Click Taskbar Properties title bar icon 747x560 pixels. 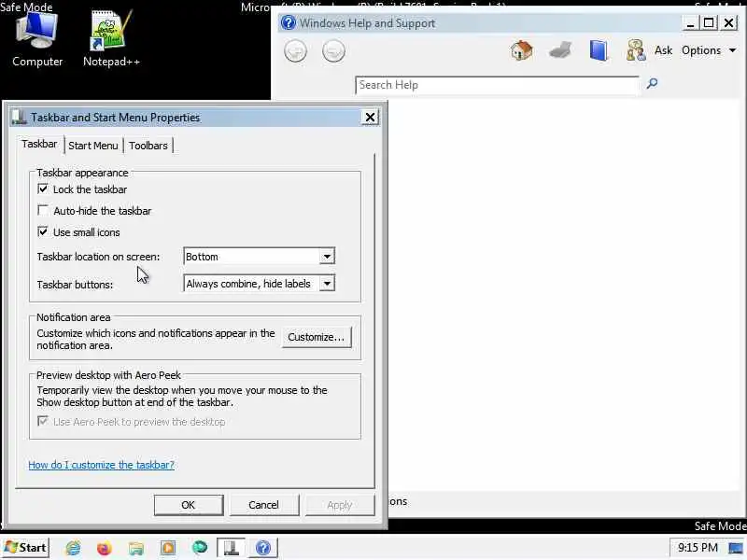point(18,118)
